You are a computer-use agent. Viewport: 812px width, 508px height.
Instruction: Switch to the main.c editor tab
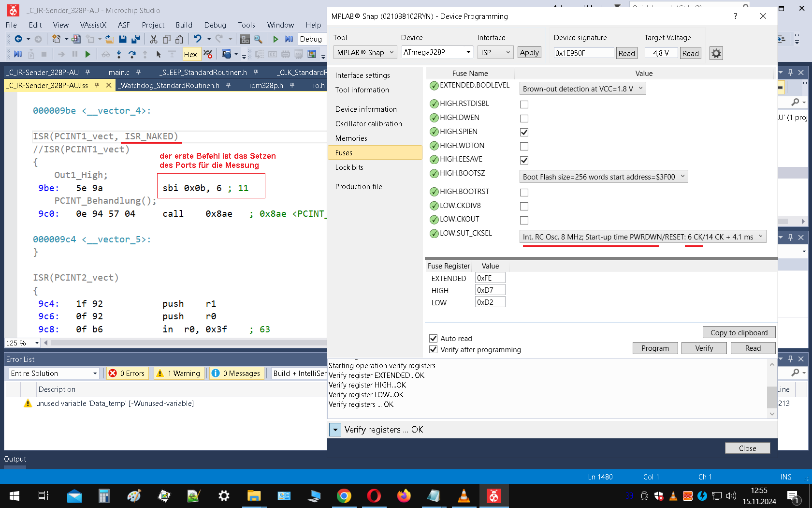(119, 72)
